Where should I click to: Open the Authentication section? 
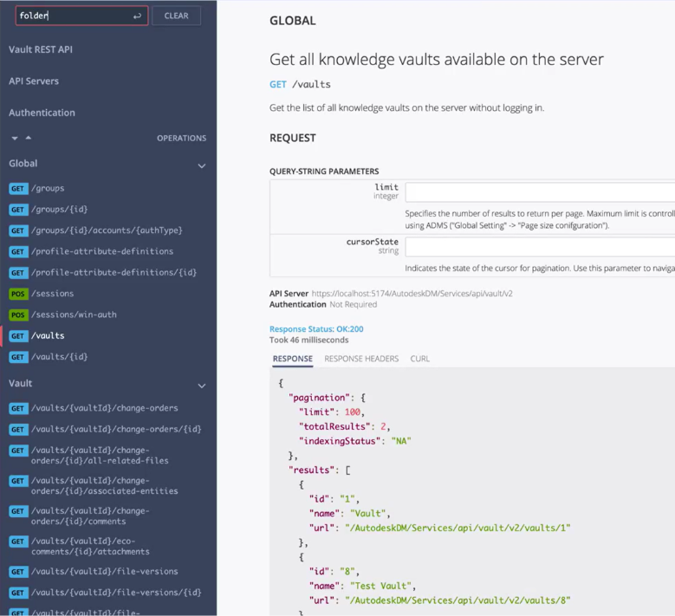coord(42,113)
